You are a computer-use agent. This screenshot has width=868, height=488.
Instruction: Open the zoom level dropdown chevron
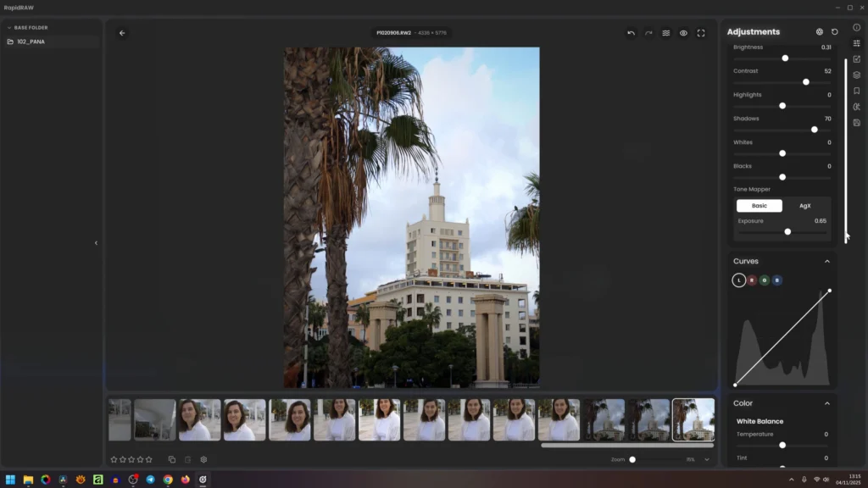pyautogui.click(x=707, y=459)
